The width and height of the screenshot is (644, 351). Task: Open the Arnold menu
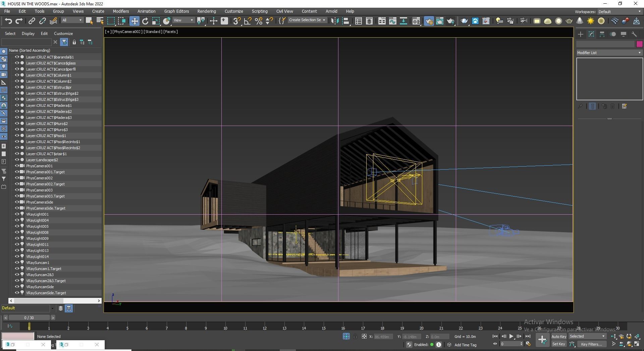pos(331,11)
